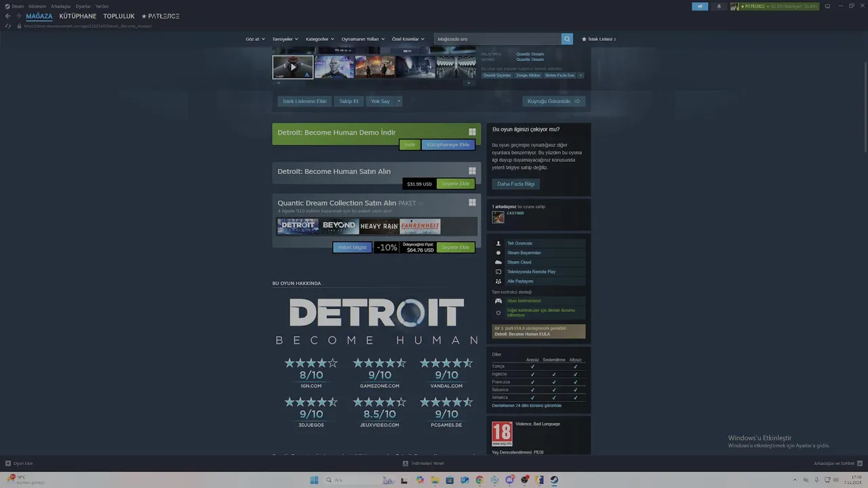Screen dimensions: 868x488
Task: Click the Windows platform icon on the demo row
Action: (472, 132)
